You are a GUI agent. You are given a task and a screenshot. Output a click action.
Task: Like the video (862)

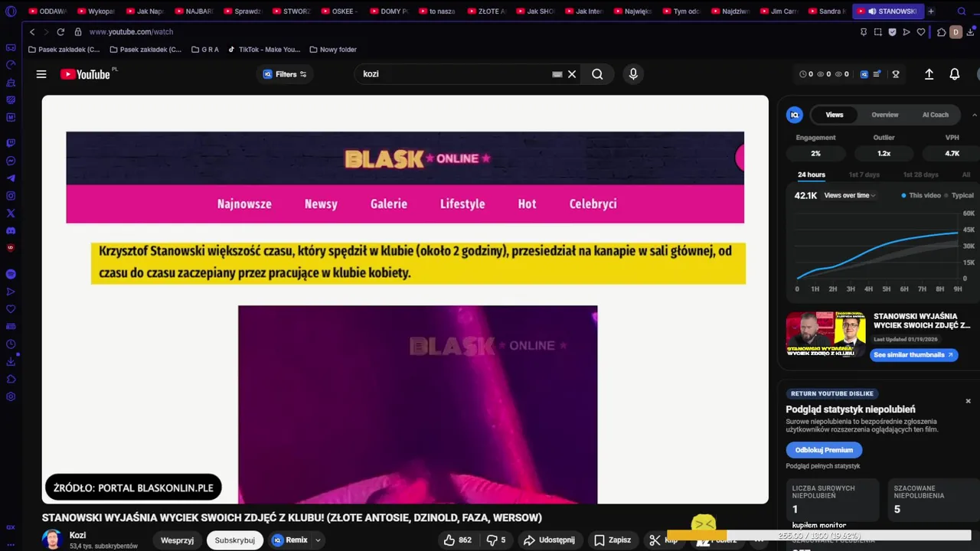pos(457,540)
